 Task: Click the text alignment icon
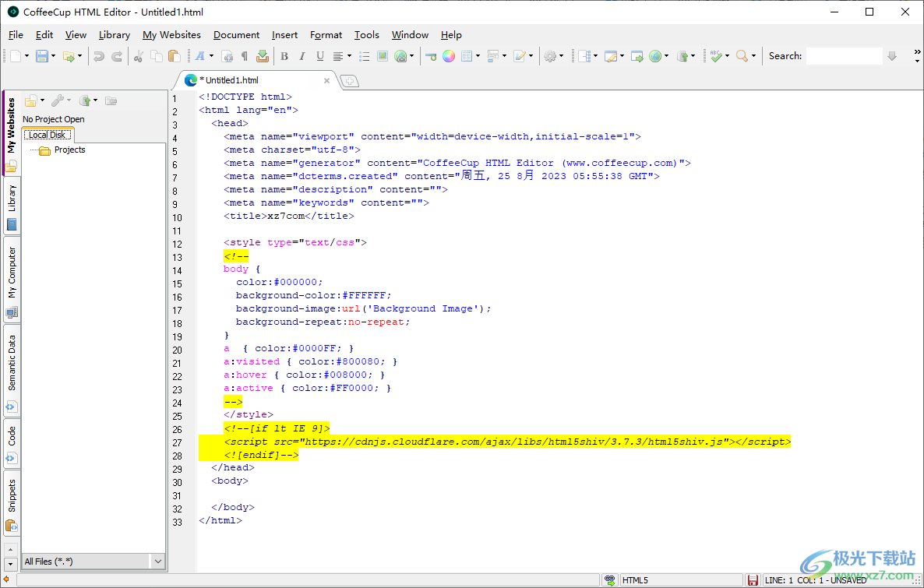click(x=338, y=56)
